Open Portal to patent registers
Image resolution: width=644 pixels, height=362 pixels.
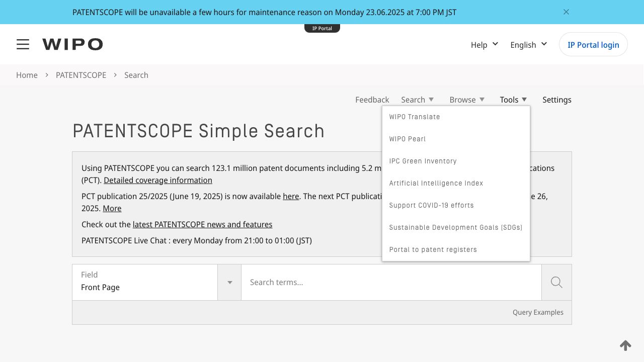coord(433,249)
